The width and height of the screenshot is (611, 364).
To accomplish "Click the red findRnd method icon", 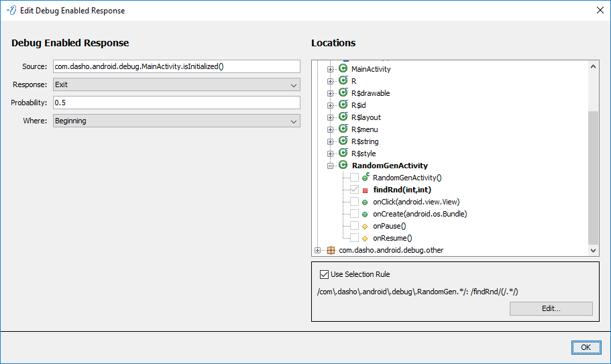I will (x=365, y=190).
